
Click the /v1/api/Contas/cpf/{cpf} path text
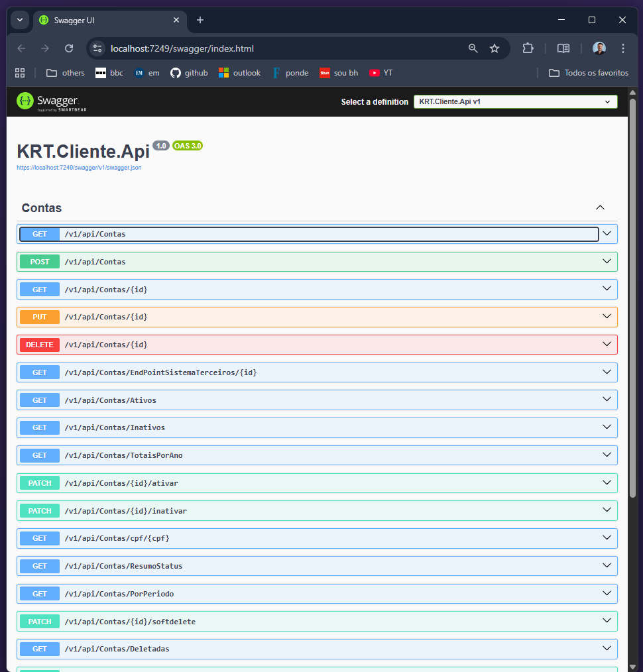point(117,539)
